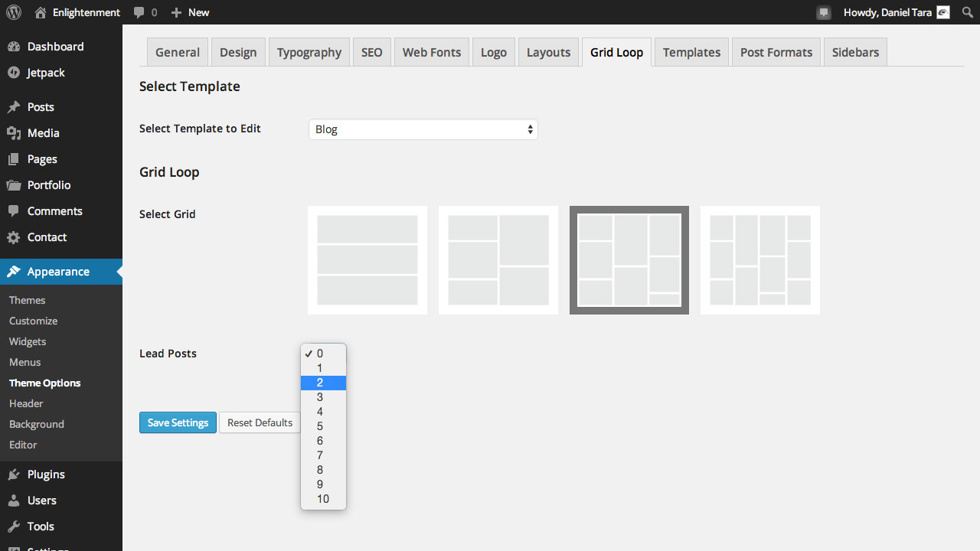Open comments bubble icon in admin bar

click(x=139, y=12)
